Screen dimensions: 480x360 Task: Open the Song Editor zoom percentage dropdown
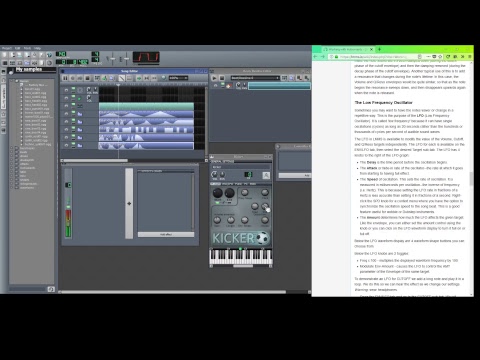point(178,78)
